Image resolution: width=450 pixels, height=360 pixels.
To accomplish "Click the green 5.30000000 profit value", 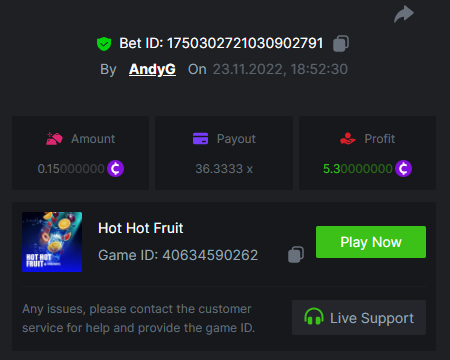I will tap(358, 169).
